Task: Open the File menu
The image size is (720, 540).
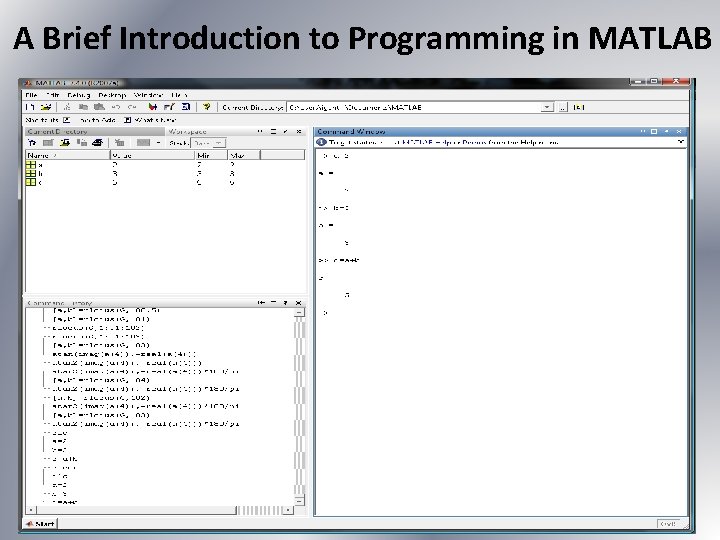Action: click(32, 95)
